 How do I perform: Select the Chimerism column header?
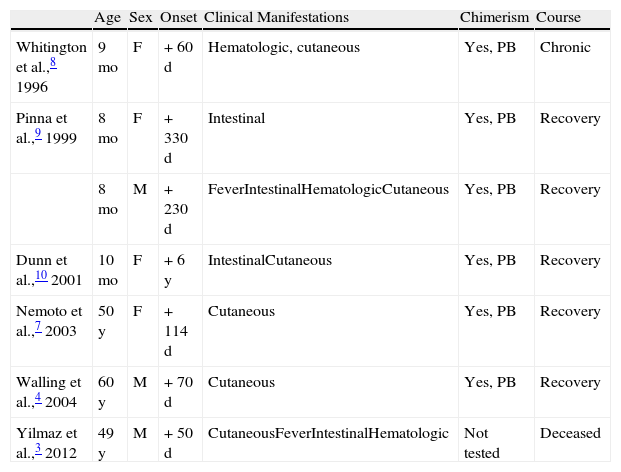click(x=494, y=18)
